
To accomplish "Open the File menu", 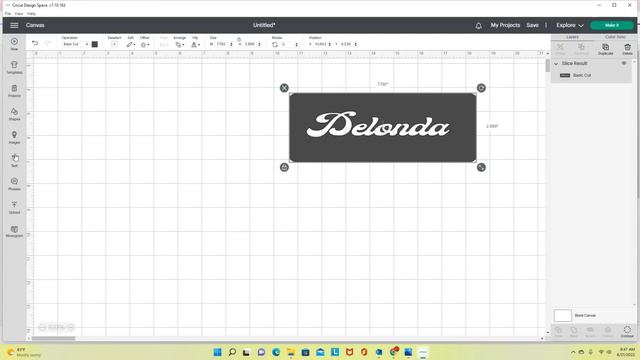I will pyautogui.click(x=8, y=13).
